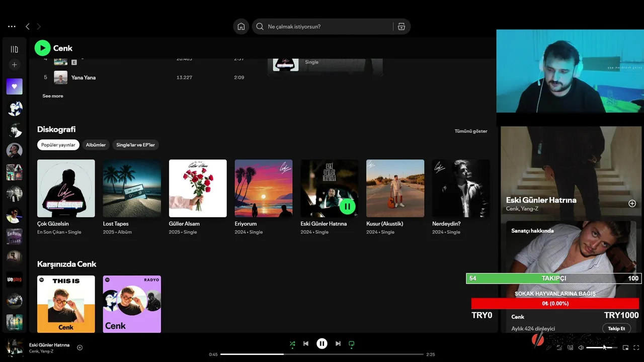Pause Eski Günler Hatırna on album cover
Viewport: 644px width, 362px height.
pyautogui.click(x=347, y=206)
